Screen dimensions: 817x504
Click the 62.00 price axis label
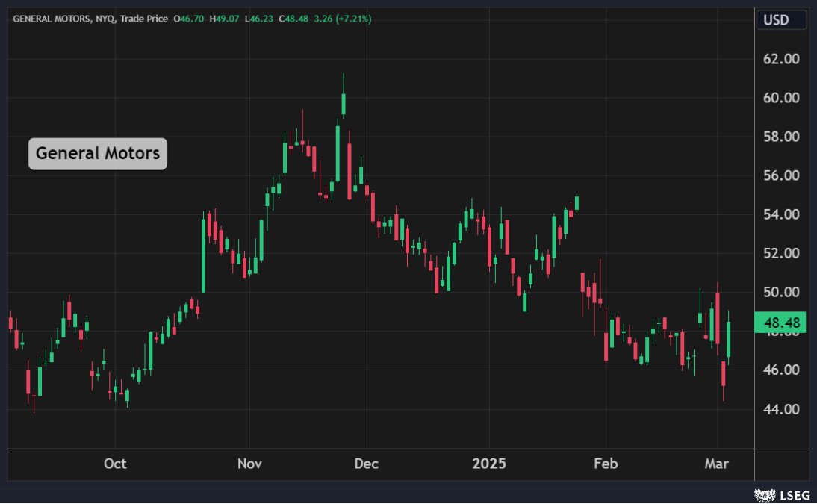pos(780,59)
